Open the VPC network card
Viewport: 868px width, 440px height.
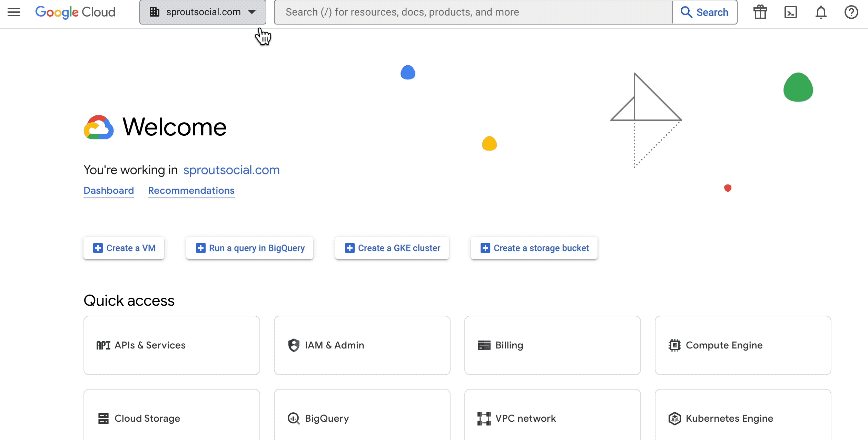pyautogui.click(x=553, y=415)
